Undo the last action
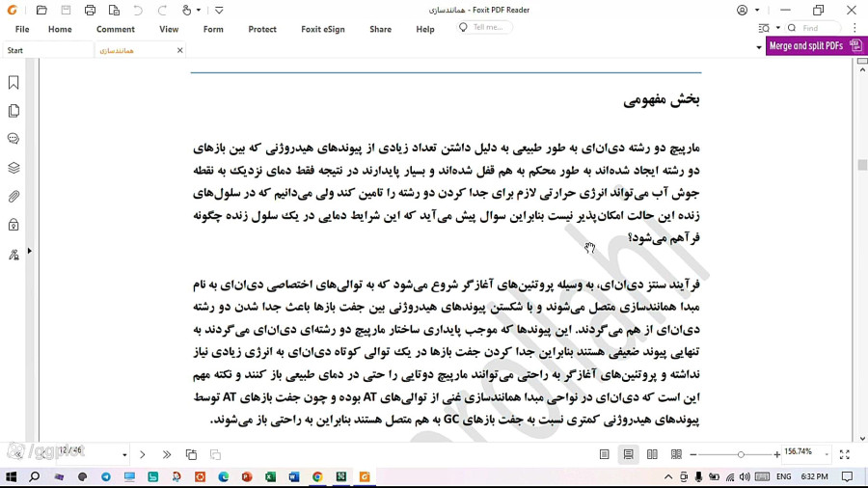 tap(138, 10)
